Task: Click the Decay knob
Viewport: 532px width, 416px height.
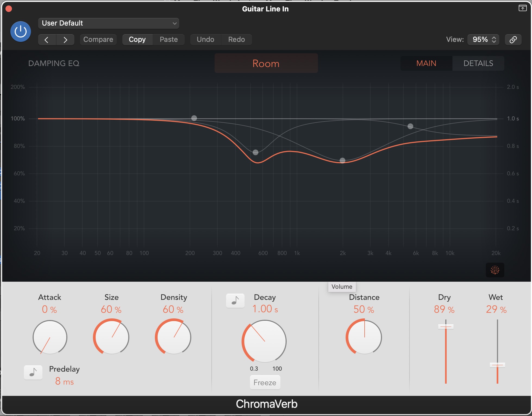Action: click(x=264, y=341)
